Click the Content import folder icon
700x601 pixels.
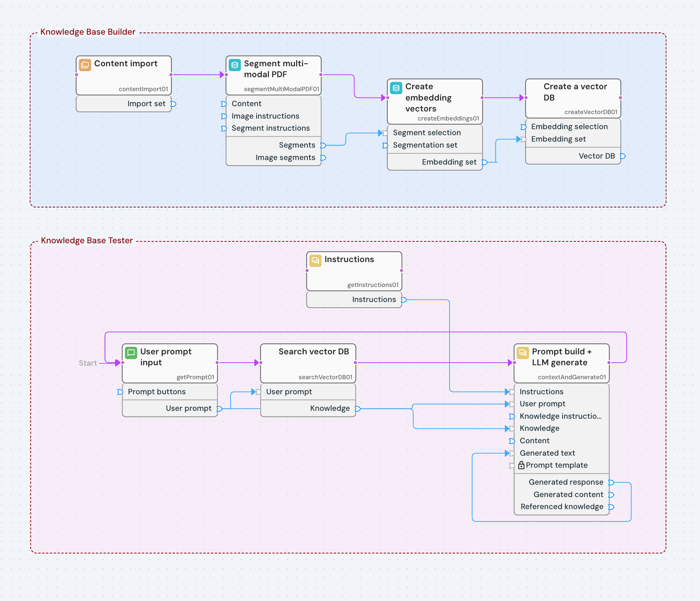click(x=84, y=64)
